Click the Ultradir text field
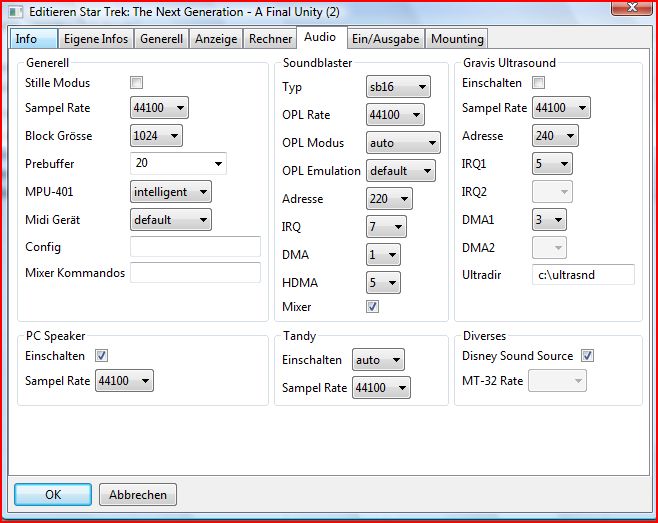 coord(583,274)
